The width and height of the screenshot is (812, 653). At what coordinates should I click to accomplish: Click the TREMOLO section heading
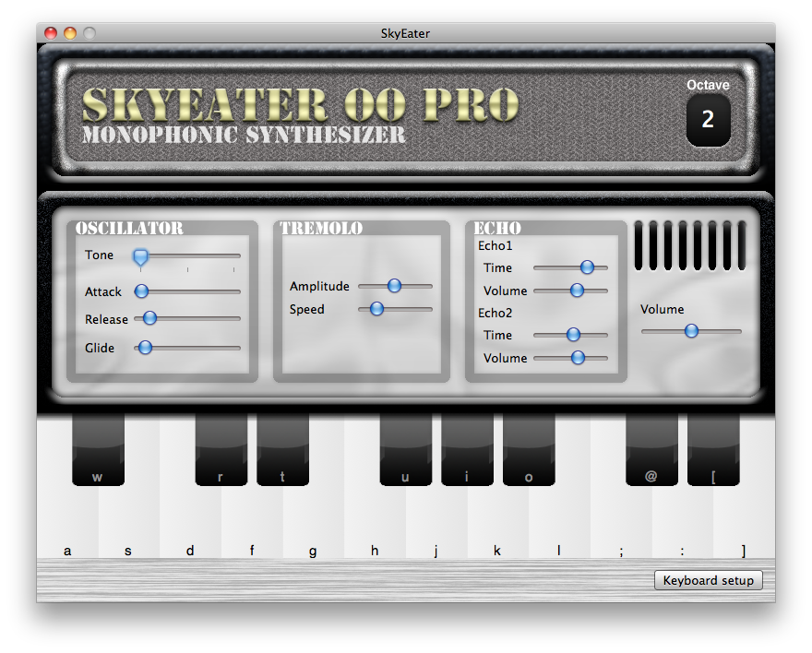coord(321,228)
